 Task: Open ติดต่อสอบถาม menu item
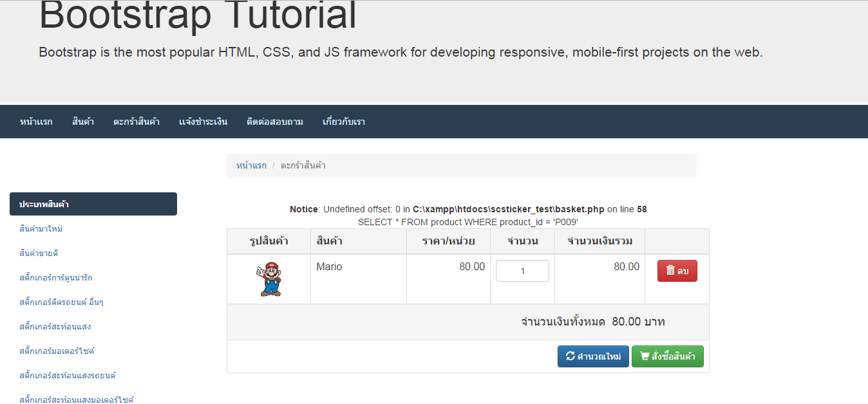275,122
